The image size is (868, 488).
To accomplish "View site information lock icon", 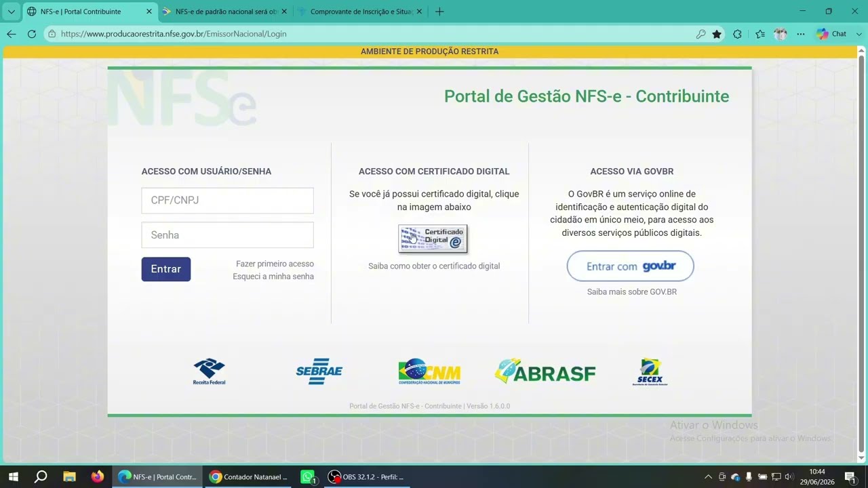I will 52,34.
